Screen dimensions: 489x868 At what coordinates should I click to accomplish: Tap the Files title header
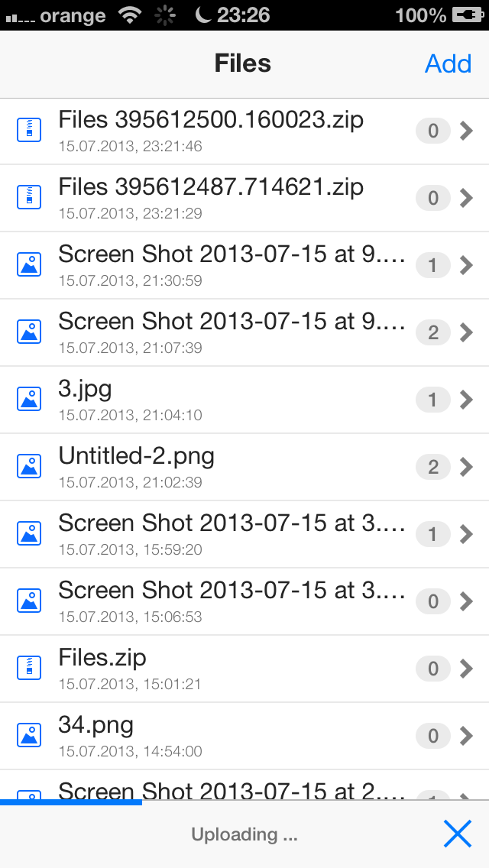point(243,63)
